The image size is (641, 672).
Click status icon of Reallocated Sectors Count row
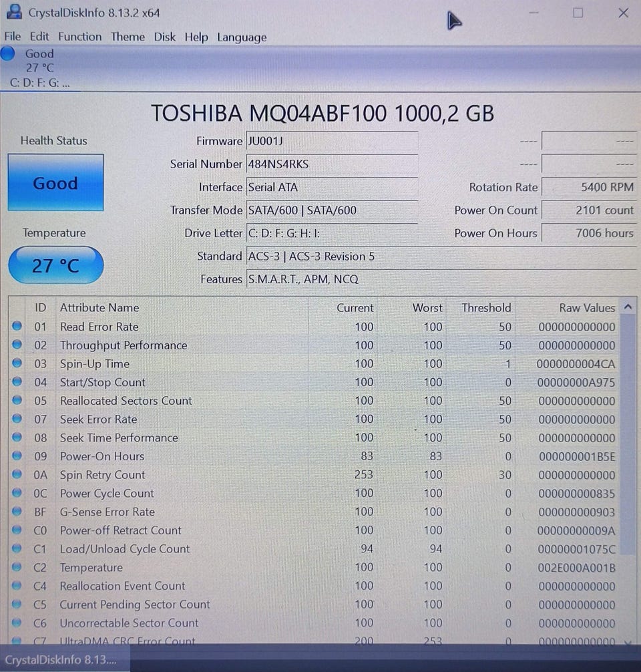click(x=17, y=400)
